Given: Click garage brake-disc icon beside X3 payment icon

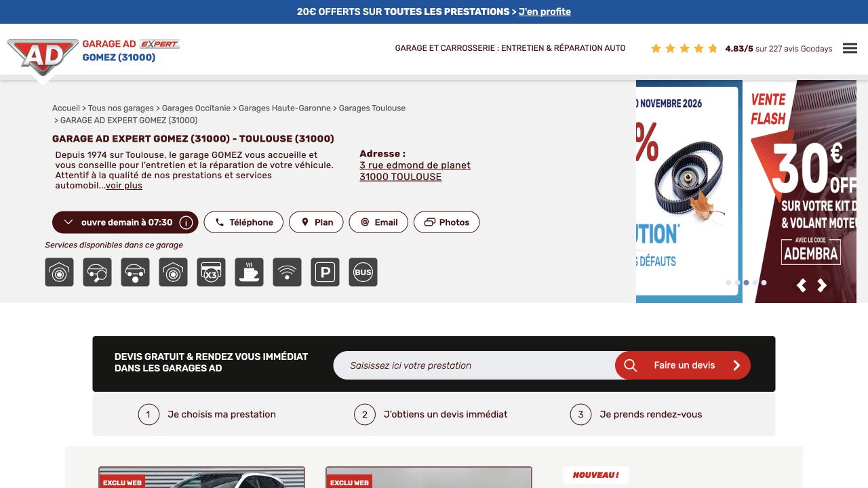Looking at the screenshot, I should point(173,272).
